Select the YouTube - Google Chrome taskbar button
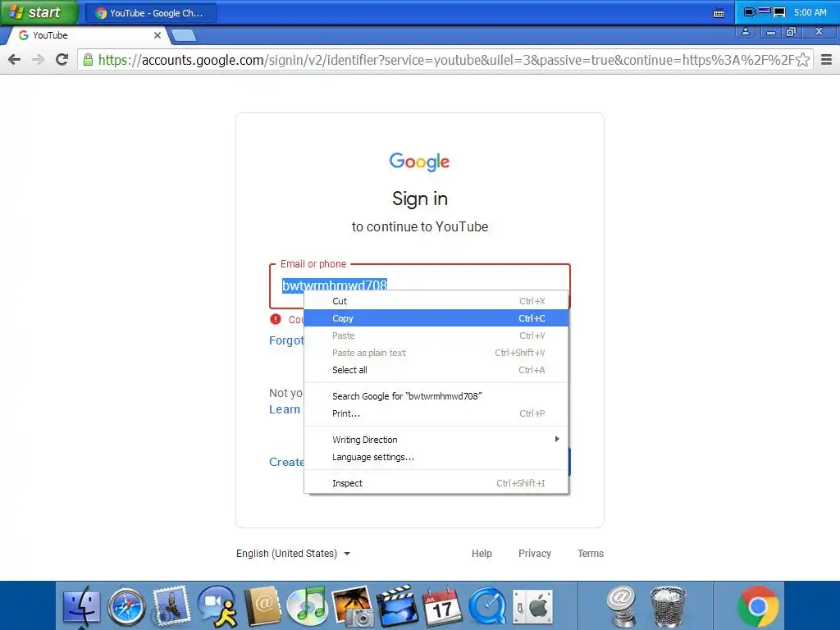The width and height of the screenshot is (840, 630). [151, 13]
